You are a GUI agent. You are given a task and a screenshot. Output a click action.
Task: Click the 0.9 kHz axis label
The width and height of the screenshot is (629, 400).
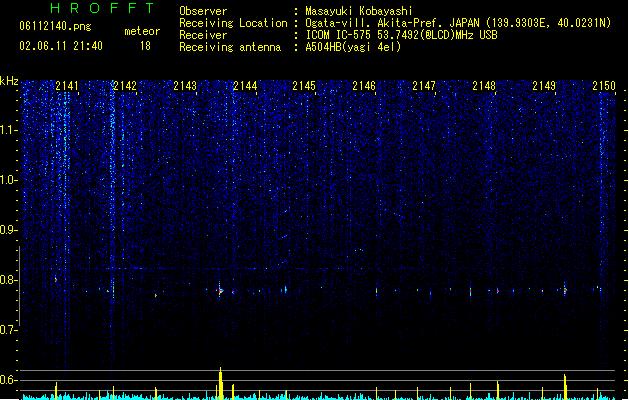coord(9,230)
